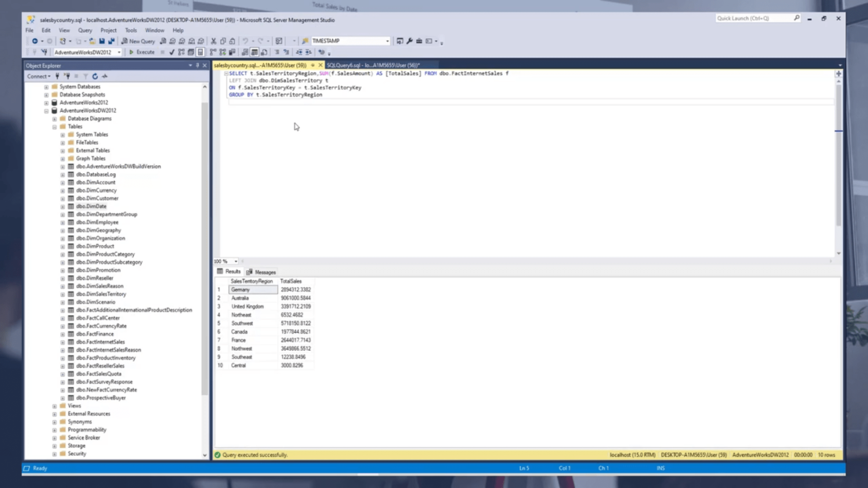The image size is (868, 488).
Task: Click the Increase Indent icon
Action: coord(308,52)
